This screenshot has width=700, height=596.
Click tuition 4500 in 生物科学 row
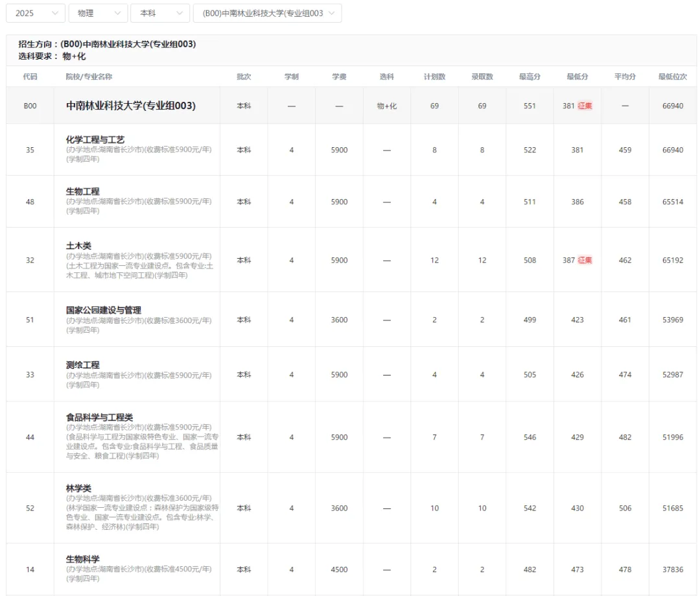click(x=339, y=569)
